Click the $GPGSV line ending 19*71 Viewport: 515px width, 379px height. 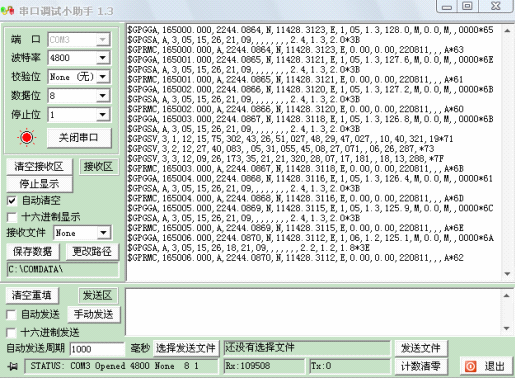tap(290, 139)
